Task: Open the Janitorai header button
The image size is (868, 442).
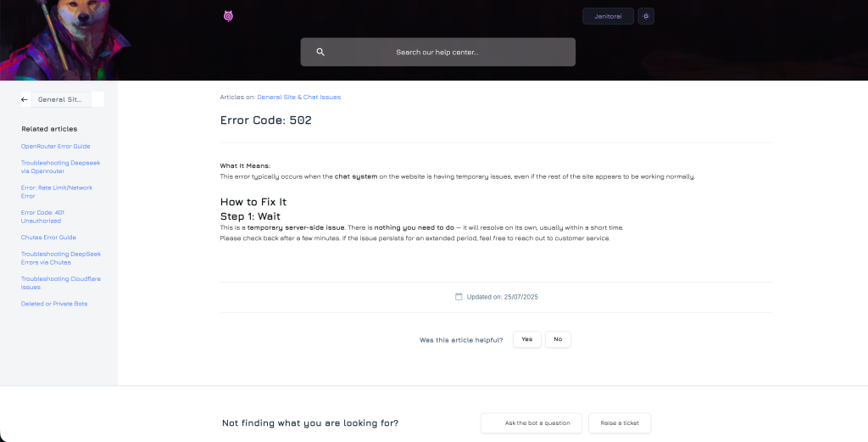Action: click(x=608, y=16)
